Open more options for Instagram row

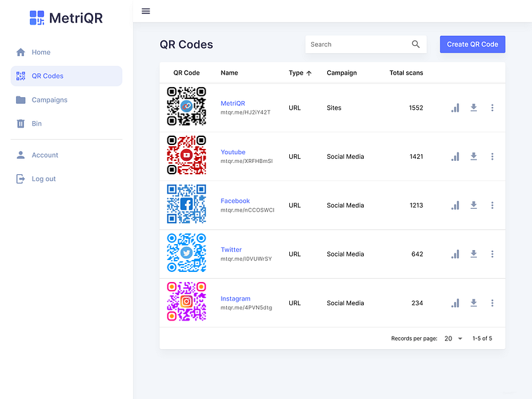(492, 303)
